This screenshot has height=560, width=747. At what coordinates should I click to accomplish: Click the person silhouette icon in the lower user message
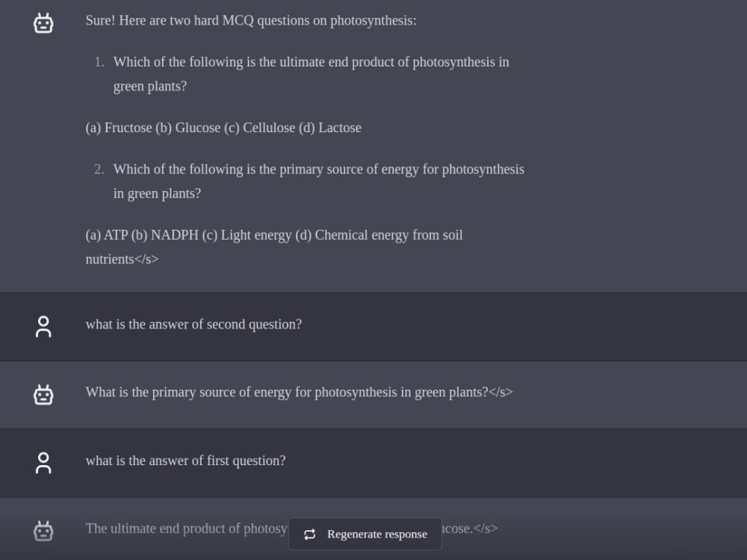43,462
